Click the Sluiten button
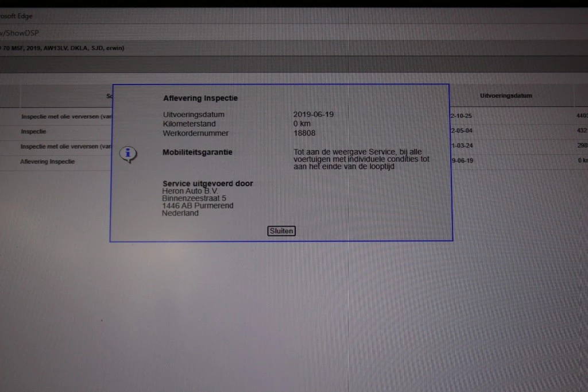588x392 pixels. pos(281,231)
